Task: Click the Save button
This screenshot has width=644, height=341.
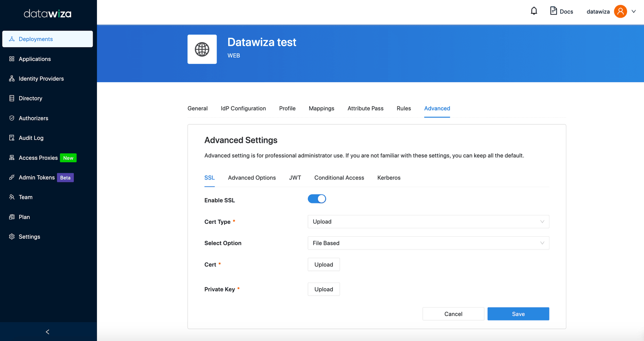Action: tap(518, 314)
